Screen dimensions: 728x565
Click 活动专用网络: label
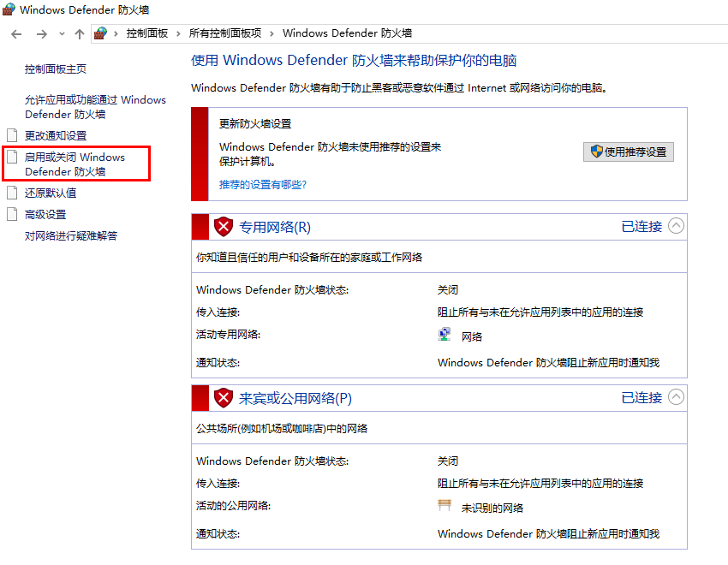[x=228, y=335]
